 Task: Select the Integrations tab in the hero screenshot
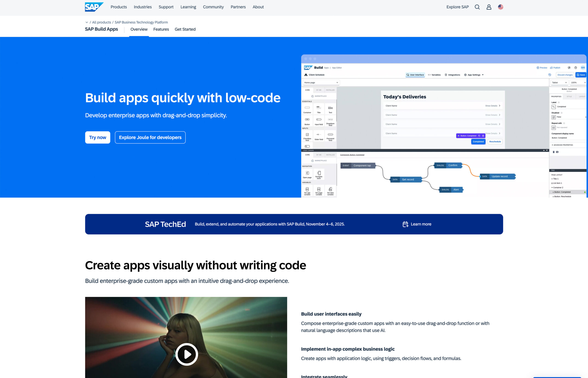452,75
